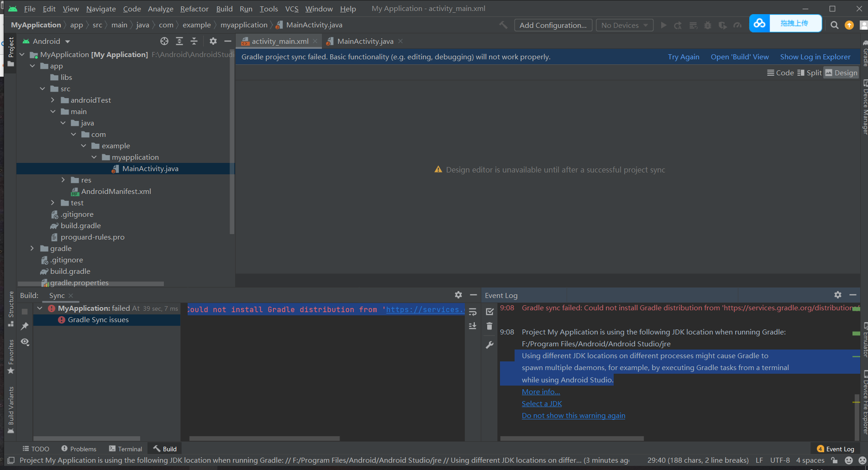The image size is (868, 470).
Task: Click Show Log in Explorer link
Action: click(815, 57)
